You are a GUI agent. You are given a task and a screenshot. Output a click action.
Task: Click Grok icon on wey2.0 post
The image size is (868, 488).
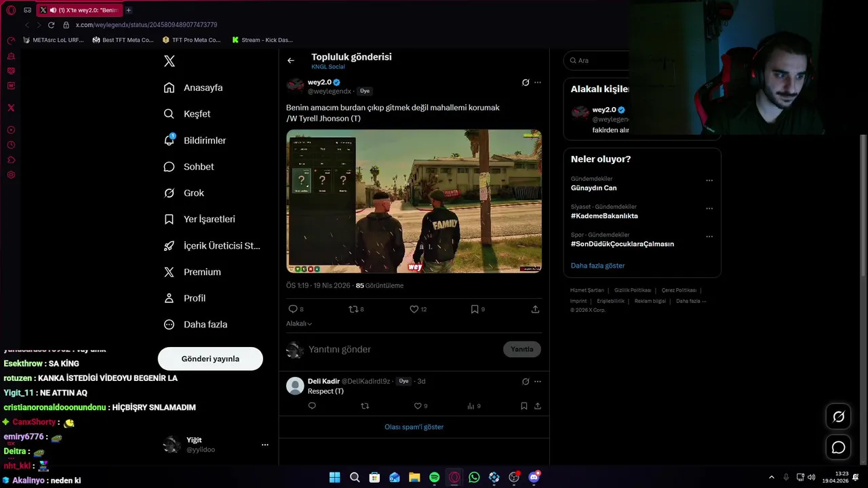tap(526, 83)
